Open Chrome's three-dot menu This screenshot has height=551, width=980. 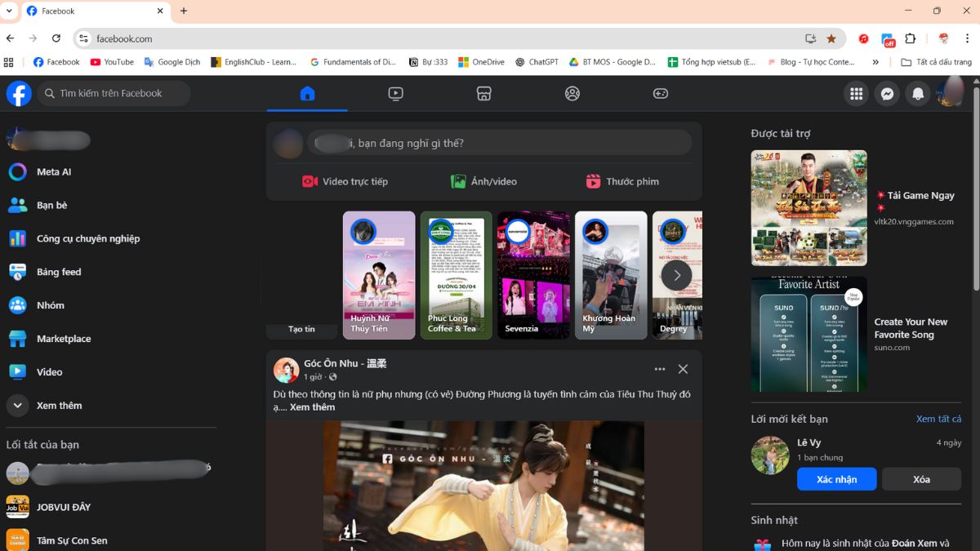(x=967, y=38)
